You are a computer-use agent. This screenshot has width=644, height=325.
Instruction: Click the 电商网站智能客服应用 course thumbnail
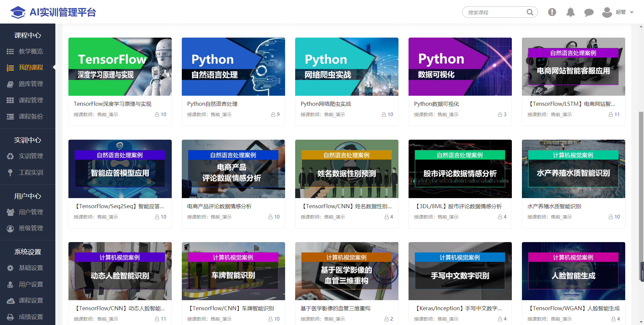(x=574, y=67)
